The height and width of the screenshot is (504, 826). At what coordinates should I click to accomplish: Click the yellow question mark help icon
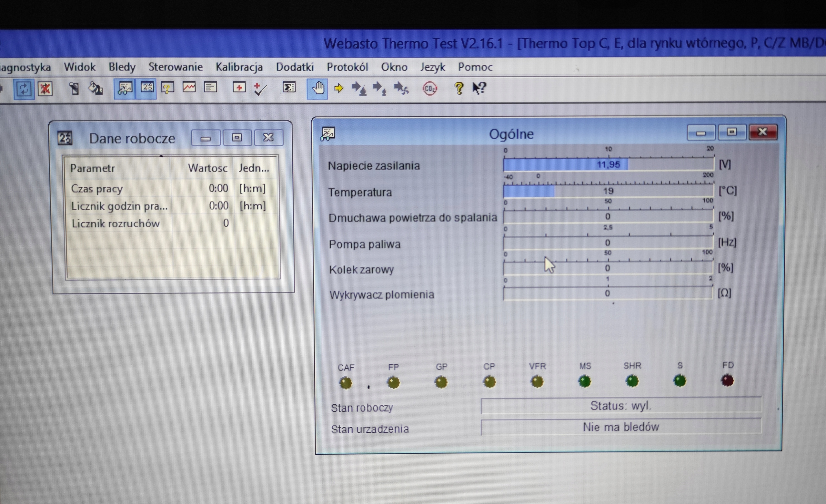tap(458, 88)
